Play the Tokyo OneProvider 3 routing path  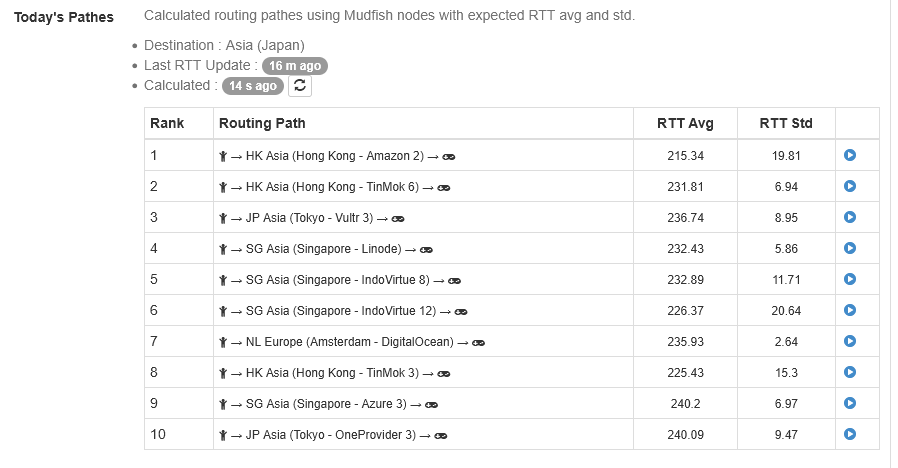[850, 434]
